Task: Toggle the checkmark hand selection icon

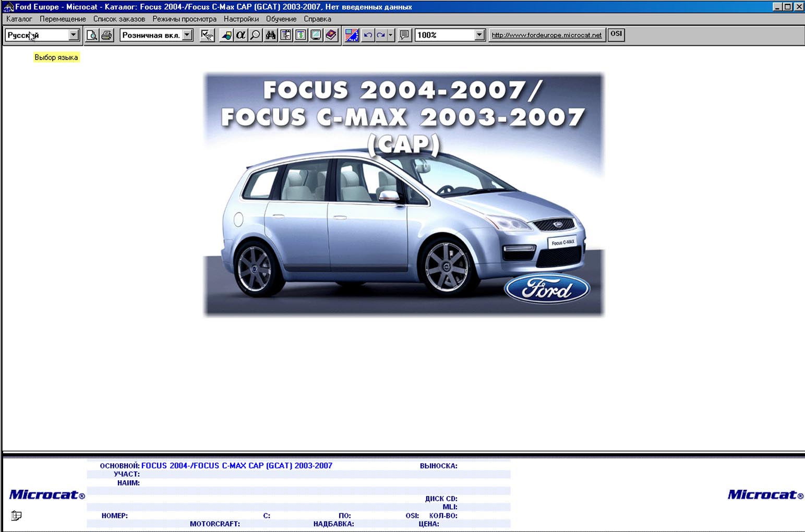Action: pos(207,35)
